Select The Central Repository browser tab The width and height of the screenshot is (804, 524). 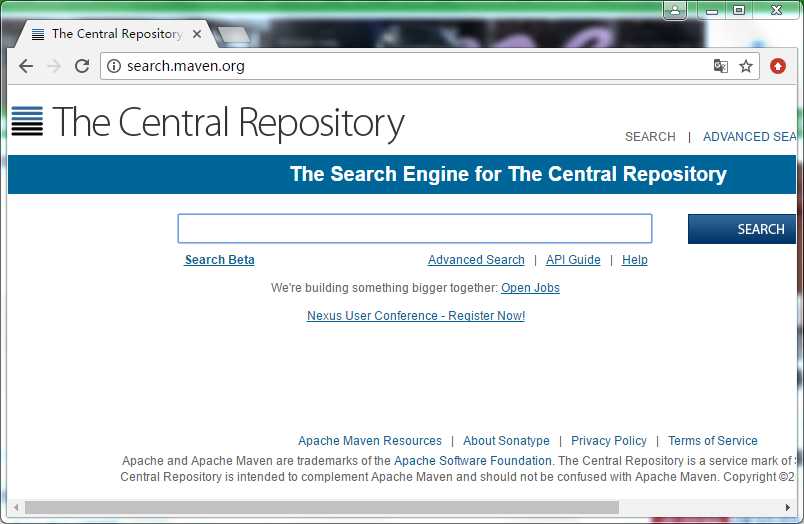[x=117, y=34]
